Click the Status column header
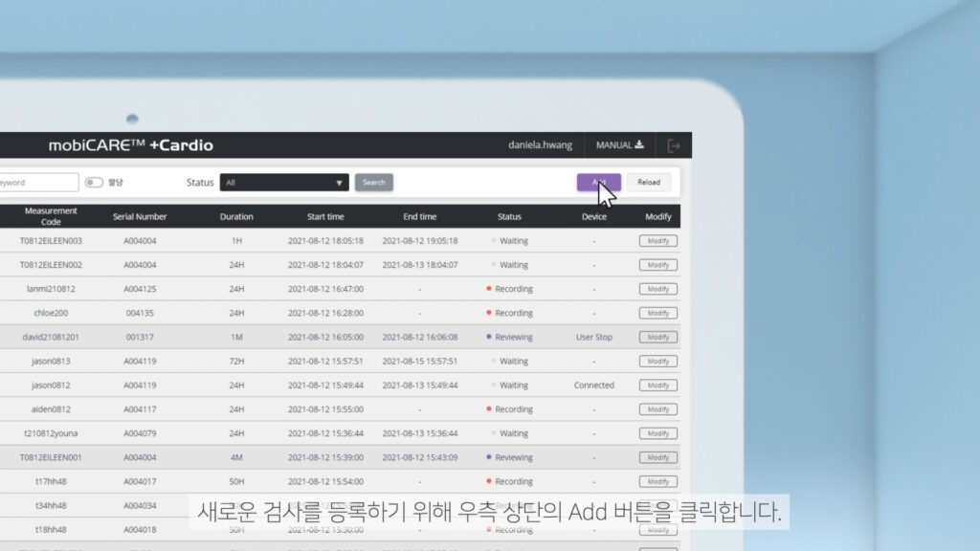The height and width of the screenshot is (551, 980). point(509,217)
